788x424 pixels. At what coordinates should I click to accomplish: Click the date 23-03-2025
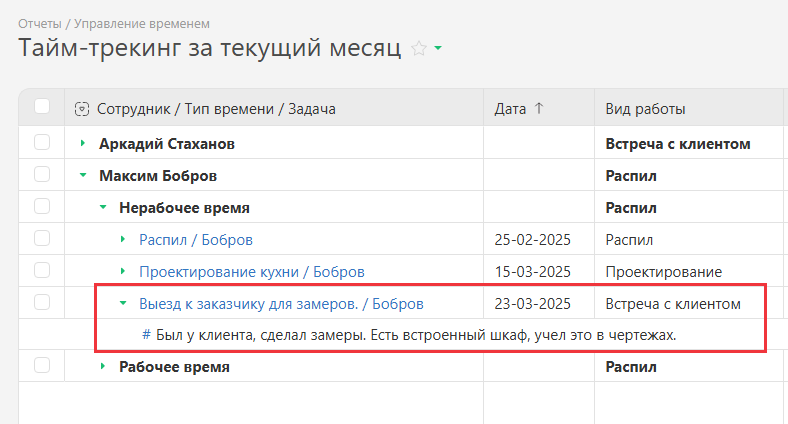[532, 304]
